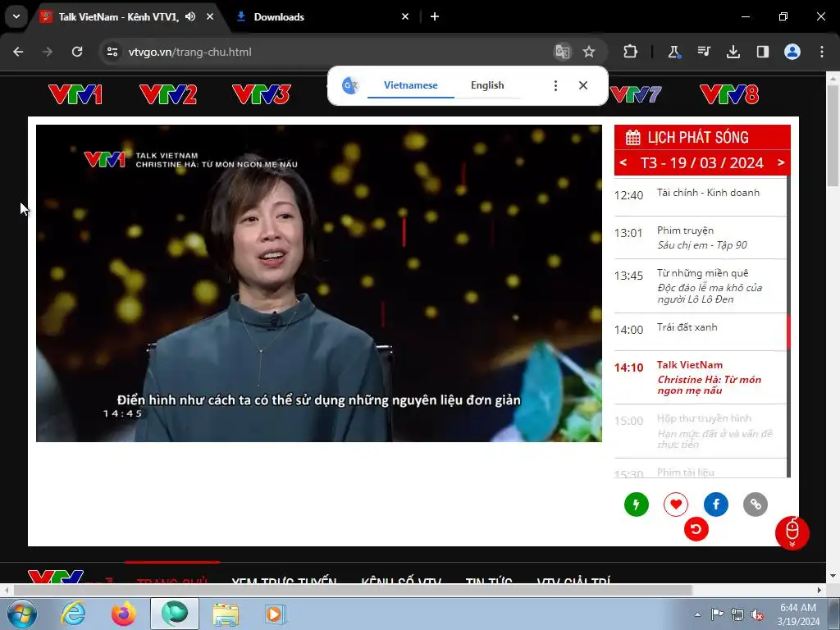Close the Talk VietNam tab
This screenshot has width=840, height=630.
(x=210, y=16)
